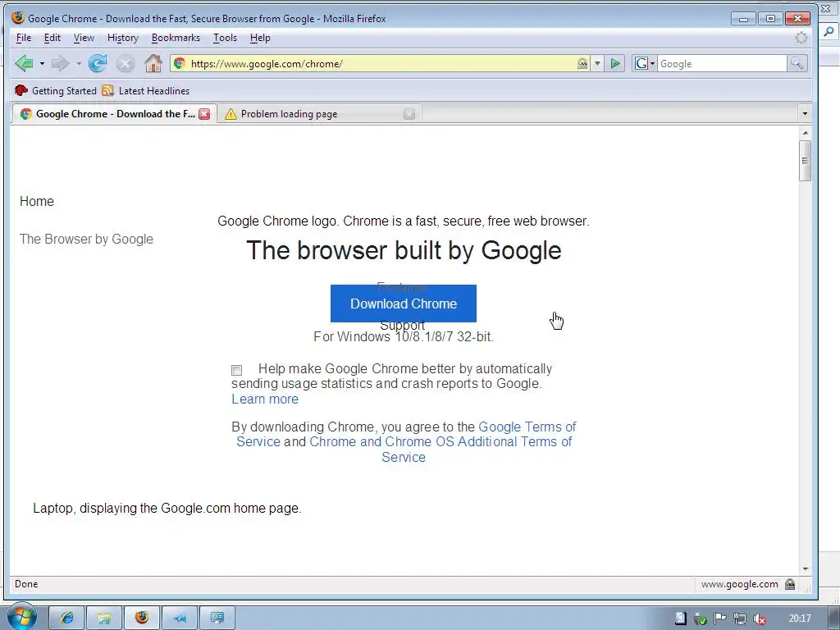The width and height of the screenshot is (840, 630).
Task: Click the Google search engine icon
Action: coord(641,64)
